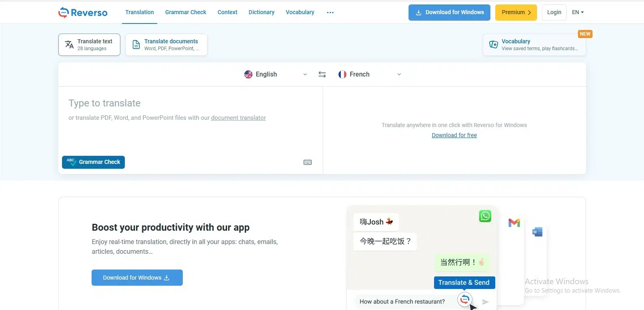Click the Translate documents file icon
The image size is (644, 310).
coord(137,45)
